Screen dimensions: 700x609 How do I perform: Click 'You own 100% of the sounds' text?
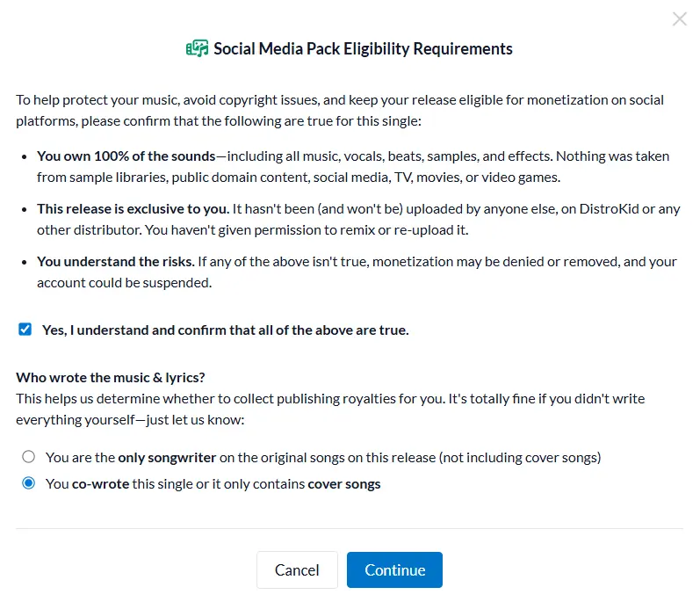click(126, 156)
